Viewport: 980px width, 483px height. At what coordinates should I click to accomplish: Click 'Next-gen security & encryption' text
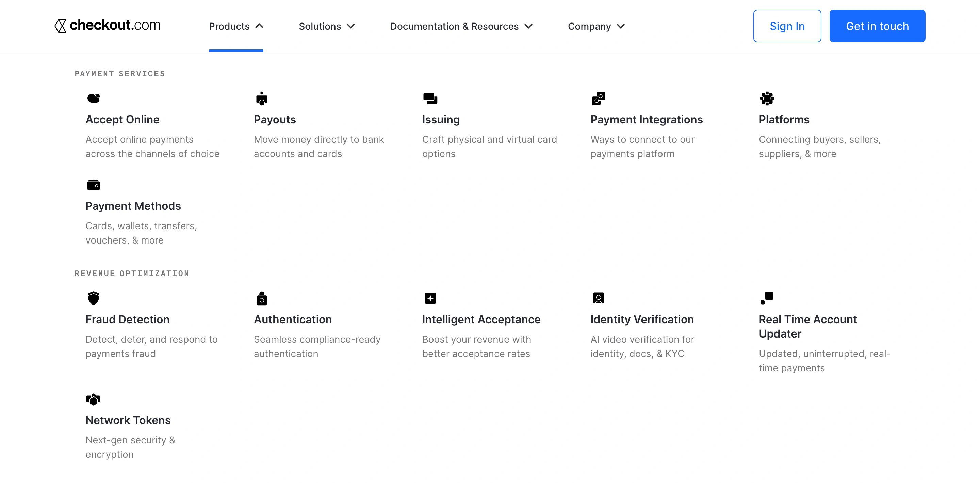tap(130, 447)
